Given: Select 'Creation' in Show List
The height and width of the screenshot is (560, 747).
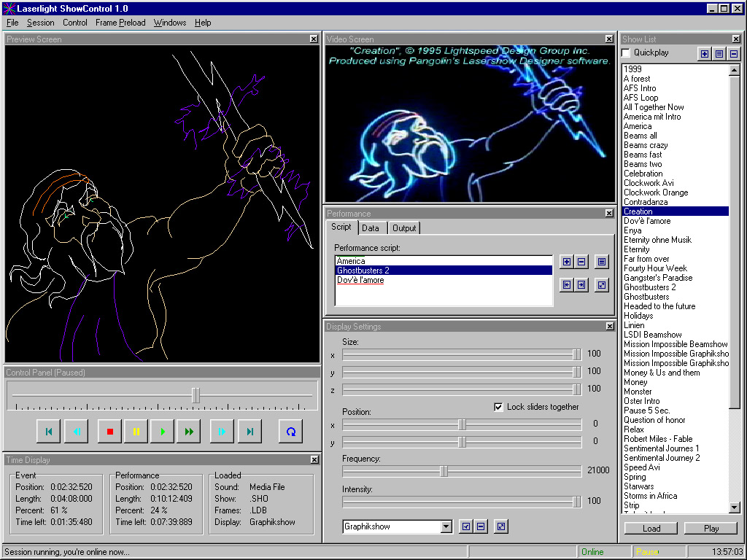Looking at the screenshot, I should [x=676, y=211].
